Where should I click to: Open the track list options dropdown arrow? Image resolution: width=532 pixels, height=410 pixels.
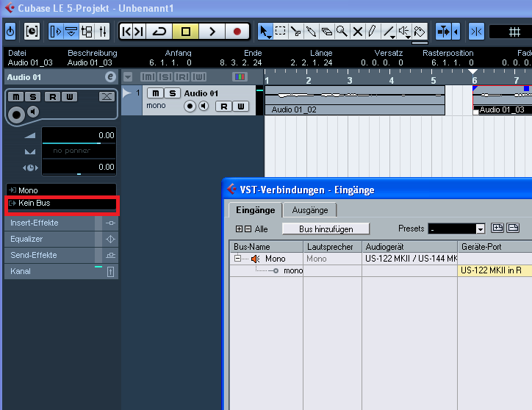tap(128, 77)
